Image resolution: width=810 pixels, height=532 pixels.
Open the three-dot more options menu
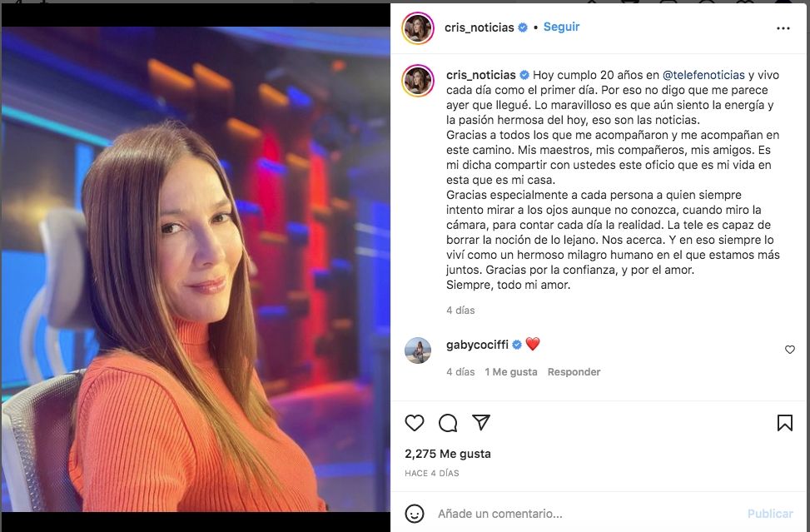(x=783, y=28)
